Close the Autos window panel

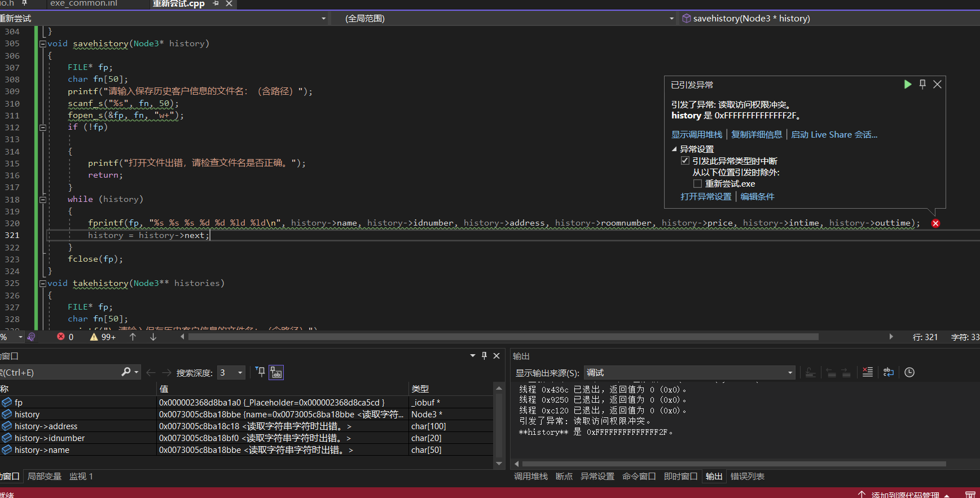(496, 356)
